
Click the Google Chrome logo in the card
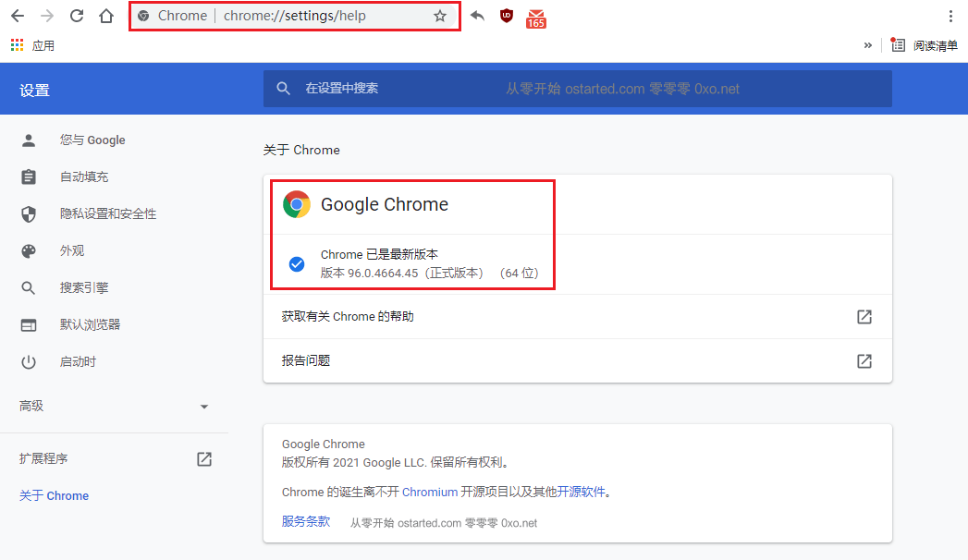(297, 204)
